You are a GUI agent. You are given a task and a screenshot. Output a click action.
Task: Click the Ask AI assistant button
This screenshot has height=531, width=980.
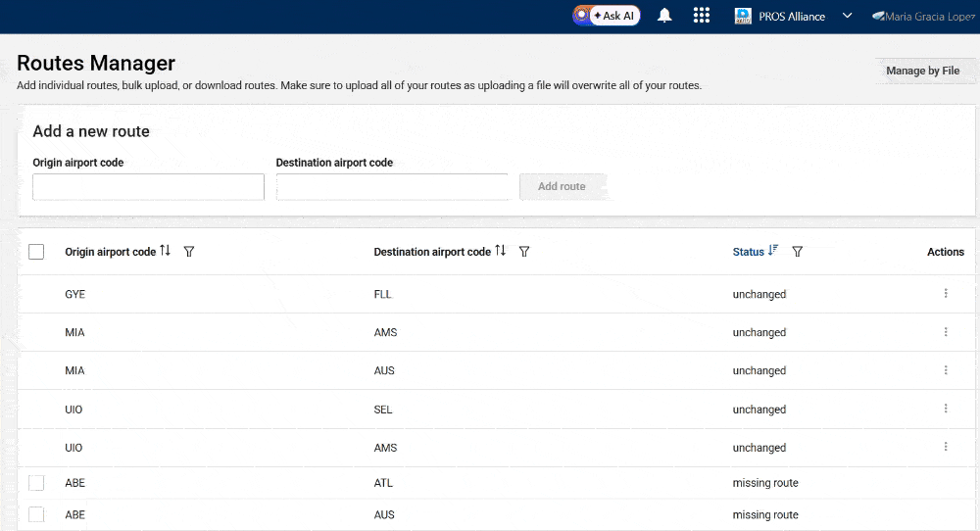613,16
